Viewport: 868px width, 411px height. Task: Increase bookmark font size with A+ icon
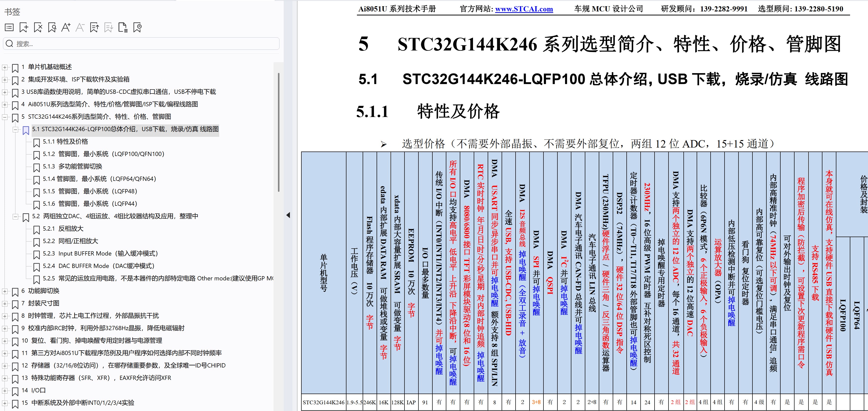pos(66,27)
